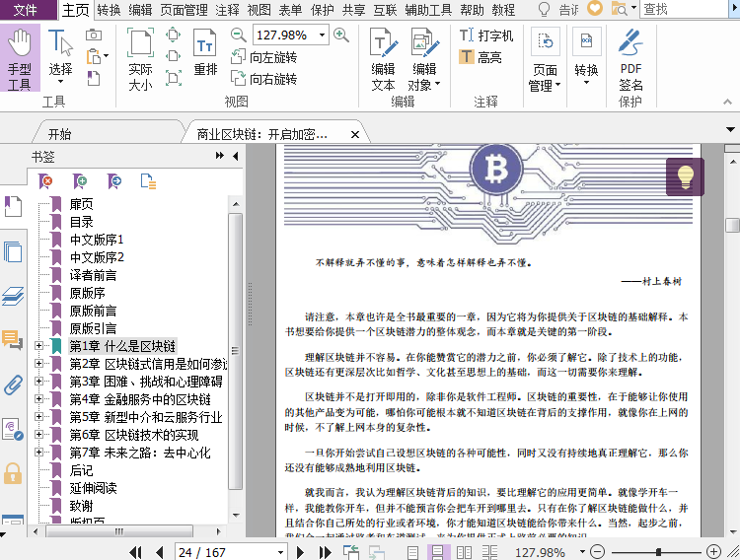Open the Comments sidebar icon
Screen dimensions: 740x560
pos(12,340)
